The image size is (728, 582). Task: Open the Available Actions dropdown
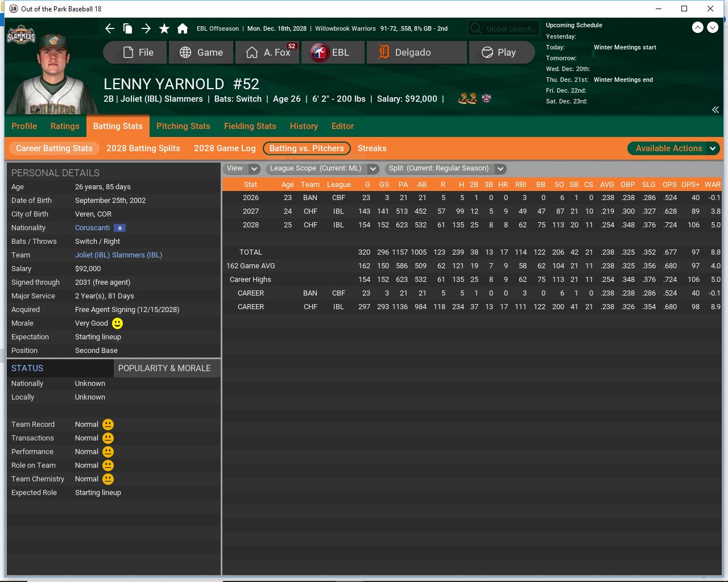tap(674, 148)
